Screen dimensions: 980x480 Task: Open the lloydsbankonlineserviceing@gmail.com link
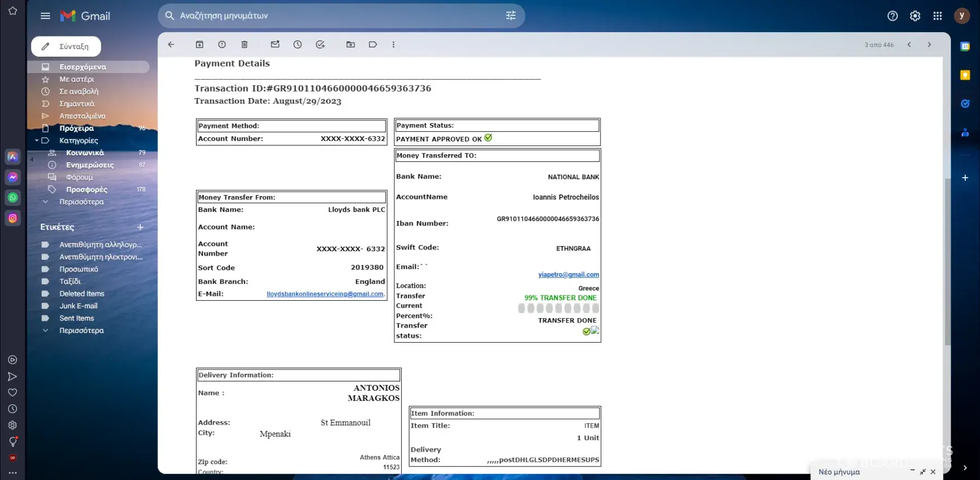[325, 294]
